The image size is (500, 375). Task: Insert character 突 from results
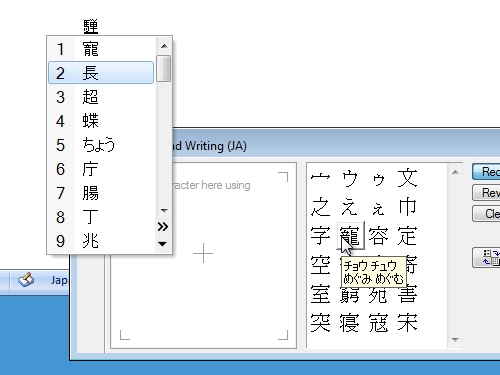(x=320, y=323)
